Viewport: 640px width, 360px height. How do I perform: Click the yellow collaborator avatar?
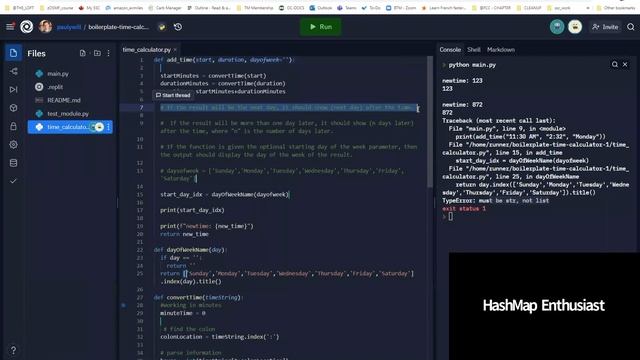pos(575,27)
